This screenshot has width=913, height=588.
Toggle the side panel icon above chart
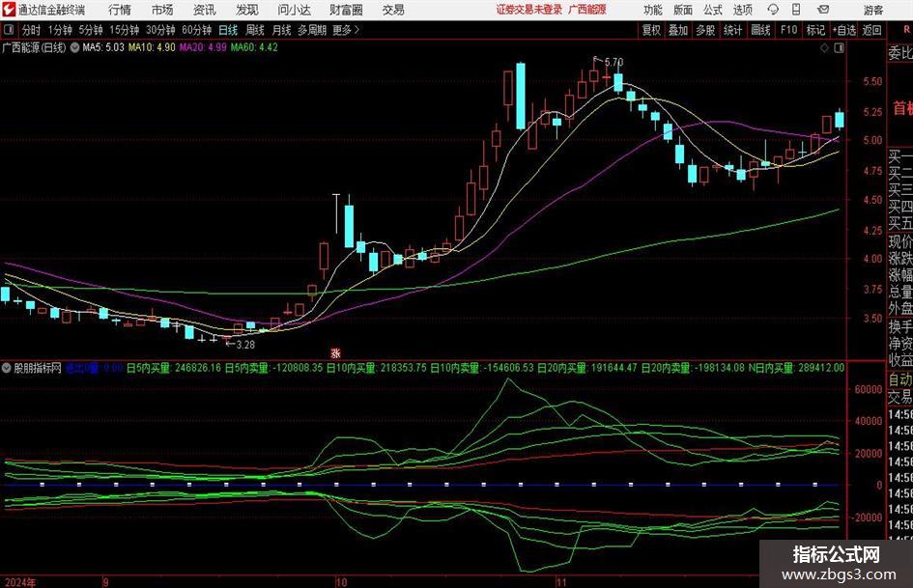tap(839, 47)
